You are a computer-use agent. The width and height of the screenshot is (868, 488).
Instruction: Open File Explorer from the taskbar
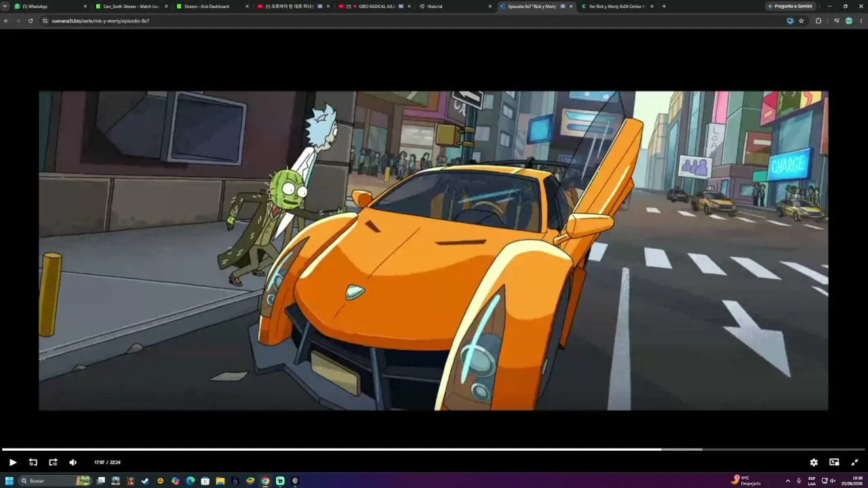point(220,481)
